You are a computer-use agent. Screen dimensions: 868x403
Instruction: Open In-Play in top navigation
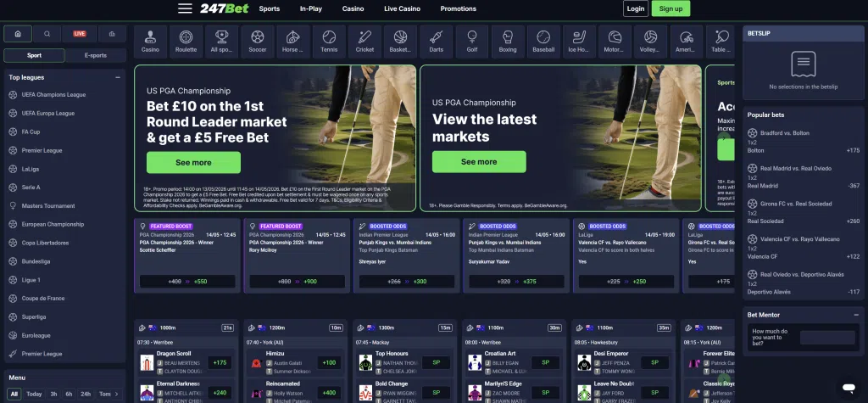coord(311,8)
